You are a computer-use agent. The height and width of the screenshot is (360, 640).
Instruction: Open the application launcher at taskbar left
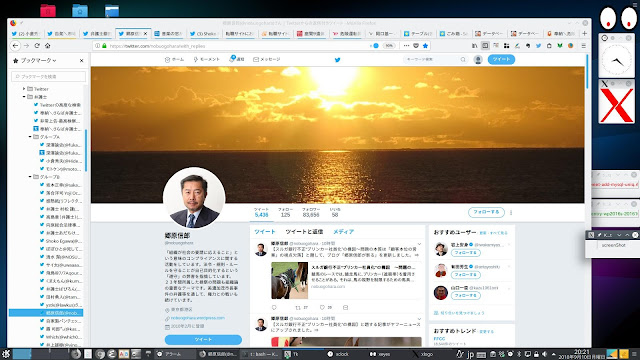[x=6, y=354]
